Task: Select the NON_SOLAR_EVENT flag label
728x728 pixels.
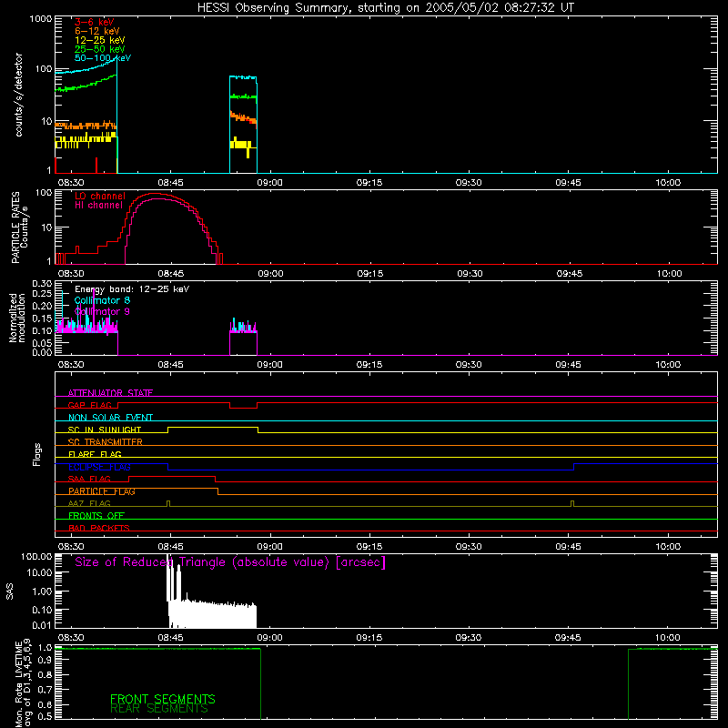Action: pyautogui.click(x=110, y=418)
